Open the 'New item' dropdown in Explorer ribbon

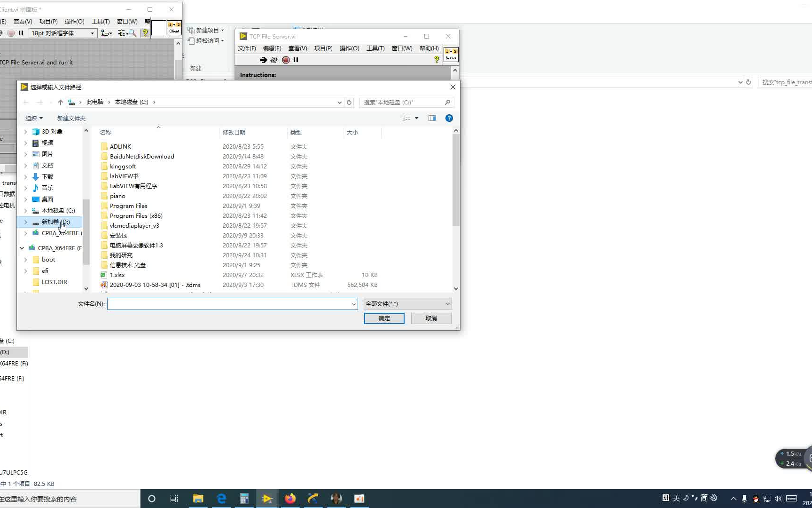[206, 30]
